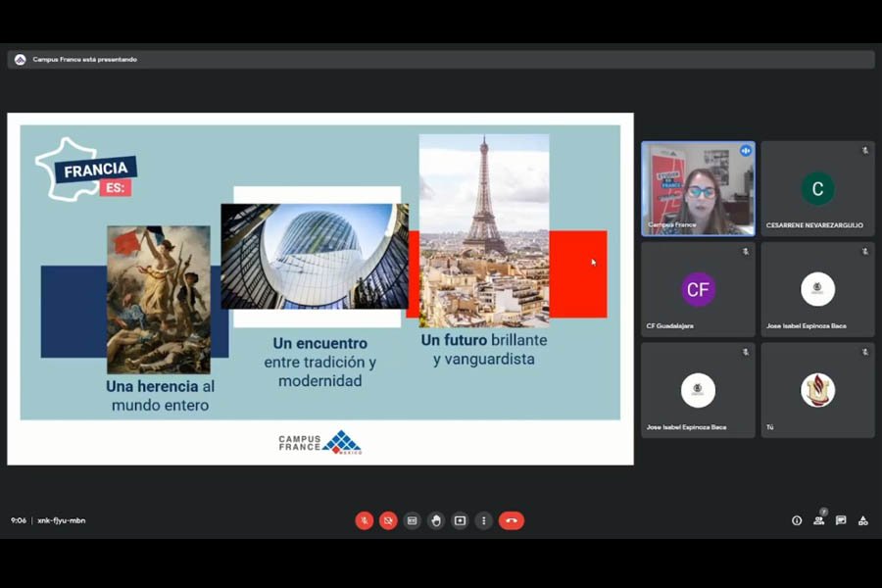The height and width of the screenshot is (588, 882).
Task: Toggle captions in the call toolbar
Action: tap(413, 520)
